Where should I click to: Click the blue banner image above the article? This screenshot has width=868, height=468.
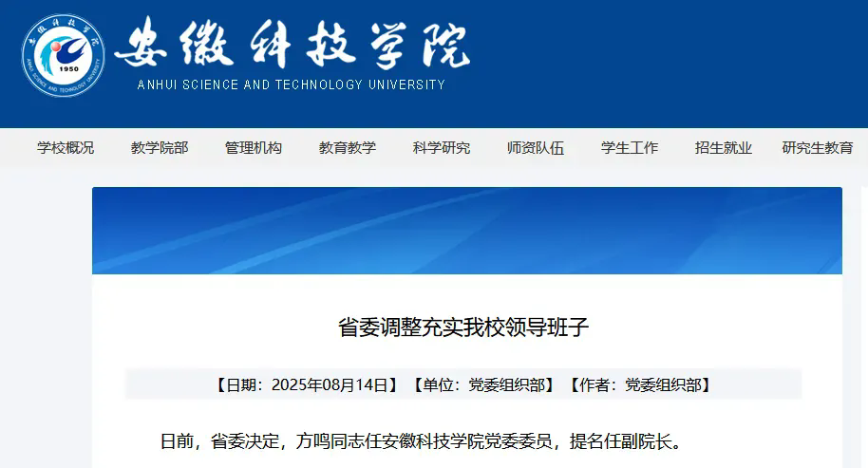coord(466,231)
